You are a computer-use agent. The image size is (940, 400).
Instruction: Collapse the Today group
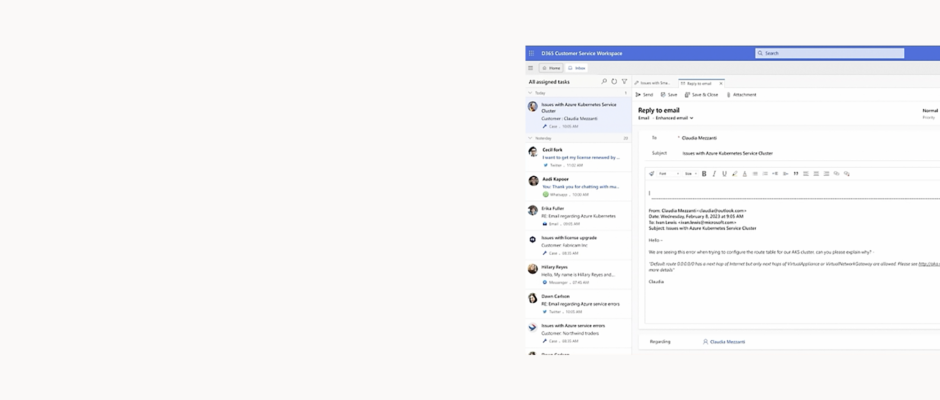(x=530, y=93)
